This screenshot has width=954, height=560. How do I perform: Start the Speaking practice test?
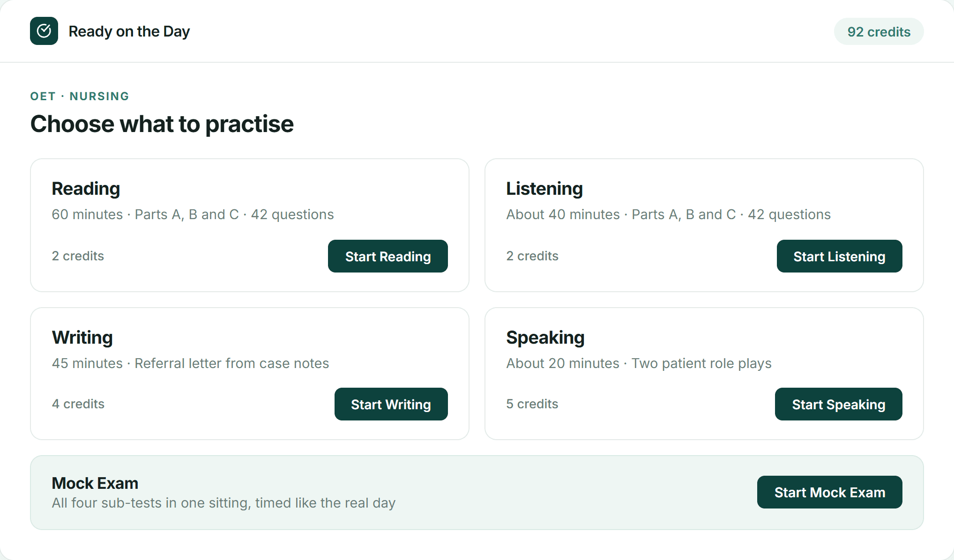(838, 404)
